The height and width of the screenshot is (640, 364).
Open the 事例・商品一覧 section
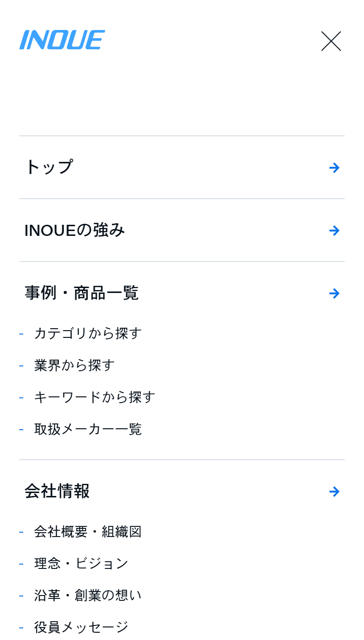tap(82, 293)
